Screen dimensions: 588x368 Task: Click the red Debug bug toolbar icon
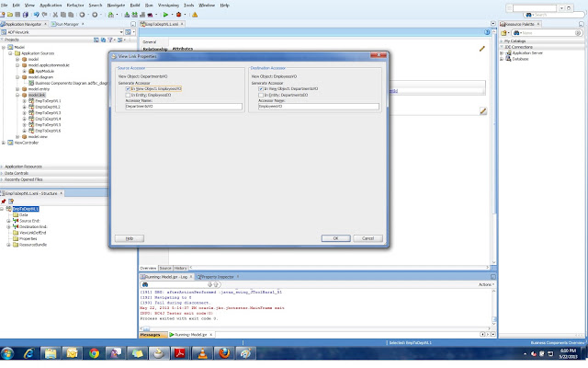pos(179,15)
